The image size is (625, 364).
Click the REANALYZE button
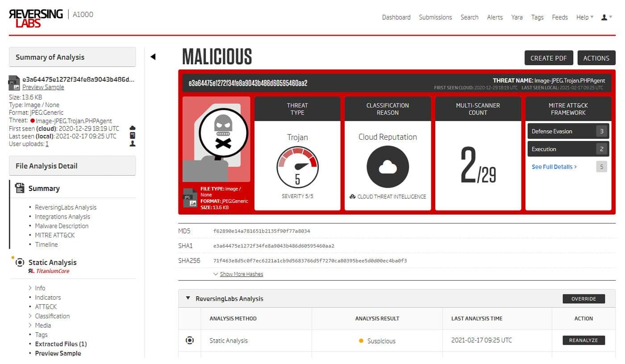583,340
